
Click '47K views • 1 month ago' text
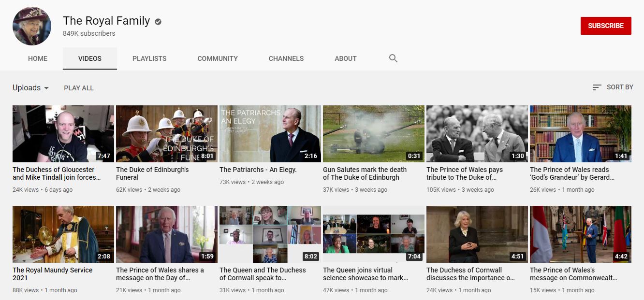[x=355, y=290]
